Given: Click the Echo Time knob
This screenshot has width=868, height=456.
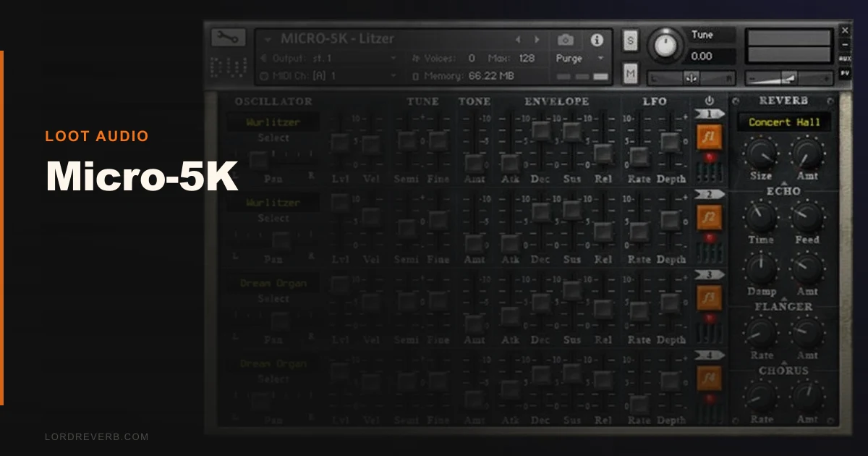Looking at the screenshot, I should [761, 216].
